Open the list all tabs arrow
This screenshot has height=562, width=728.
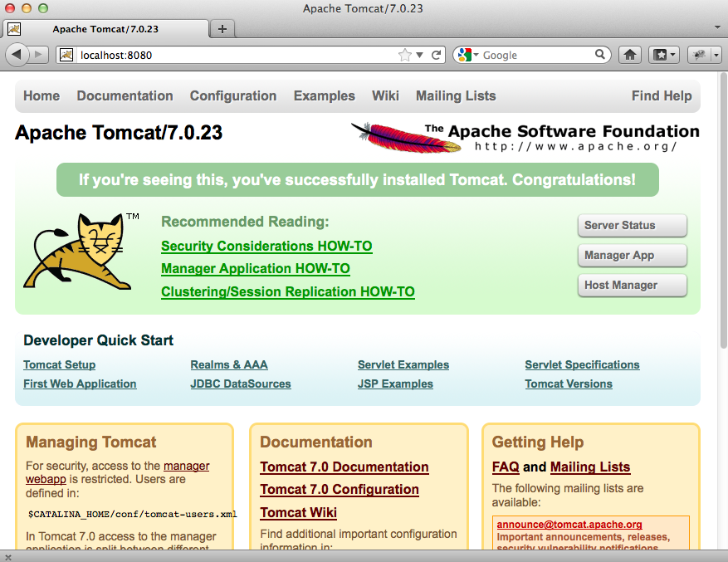pyautogui.click(x=717, y=27)
